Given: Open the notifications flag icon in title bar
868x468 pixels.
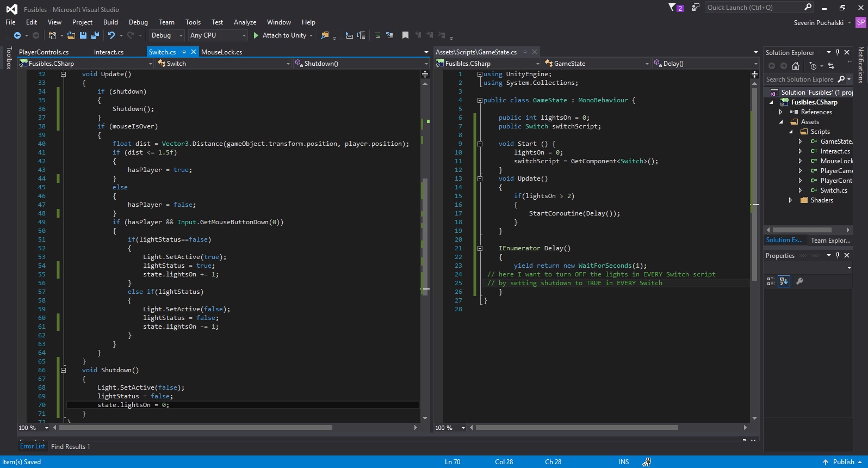Looking at the screenshot, I should (x=672, y=7).
